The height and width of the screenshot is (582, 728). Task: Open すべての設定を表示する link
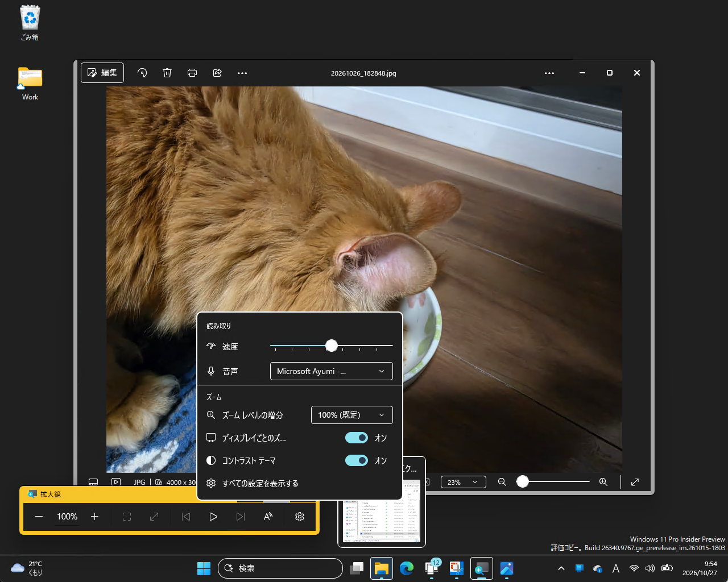point(260,483)
